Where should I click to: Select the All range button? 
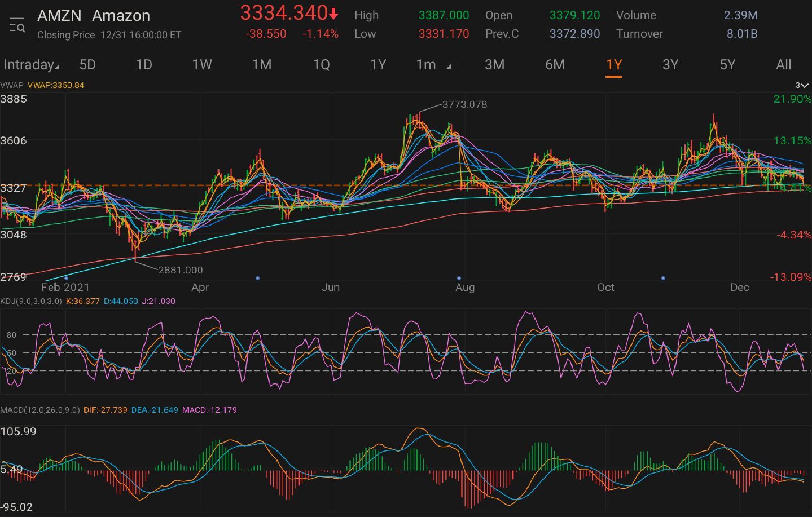[784, 64]
